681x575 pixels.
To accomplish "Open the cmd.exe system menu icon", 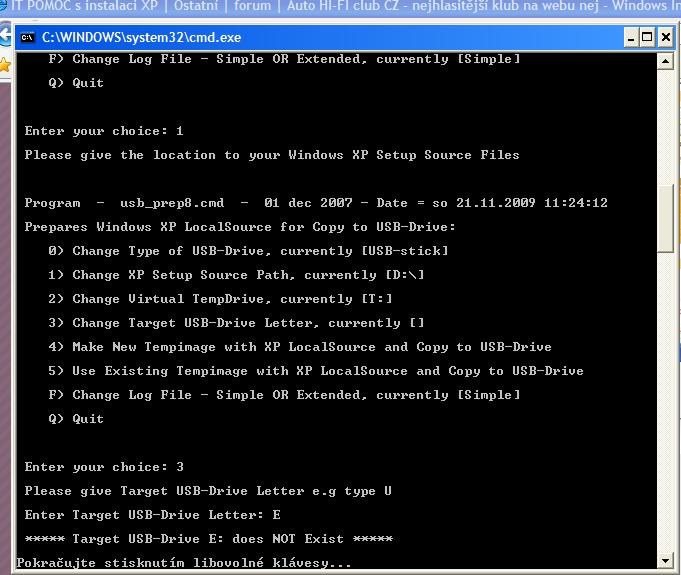I will (x=27, y=37).
